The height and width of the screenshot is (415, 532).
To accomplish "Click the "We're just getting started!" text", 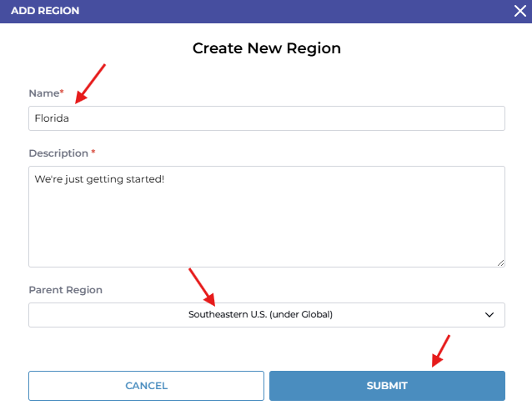I will click(99, 179).
